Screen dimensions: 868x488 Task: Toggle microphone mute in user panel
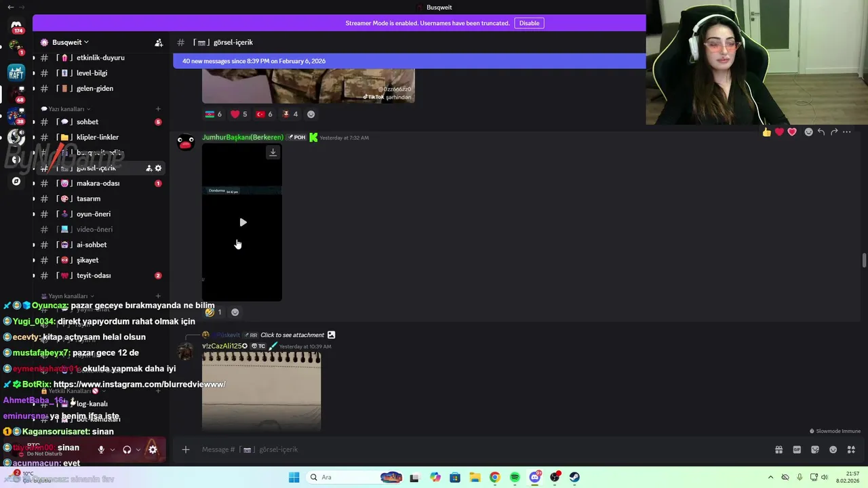coord(101,449)
